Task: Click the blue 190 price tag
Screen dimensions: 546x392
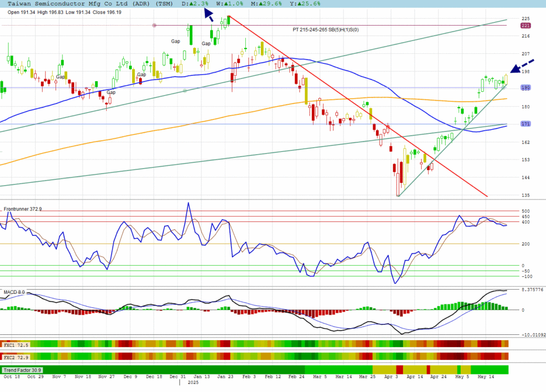Action: click(x=525, y=87)
